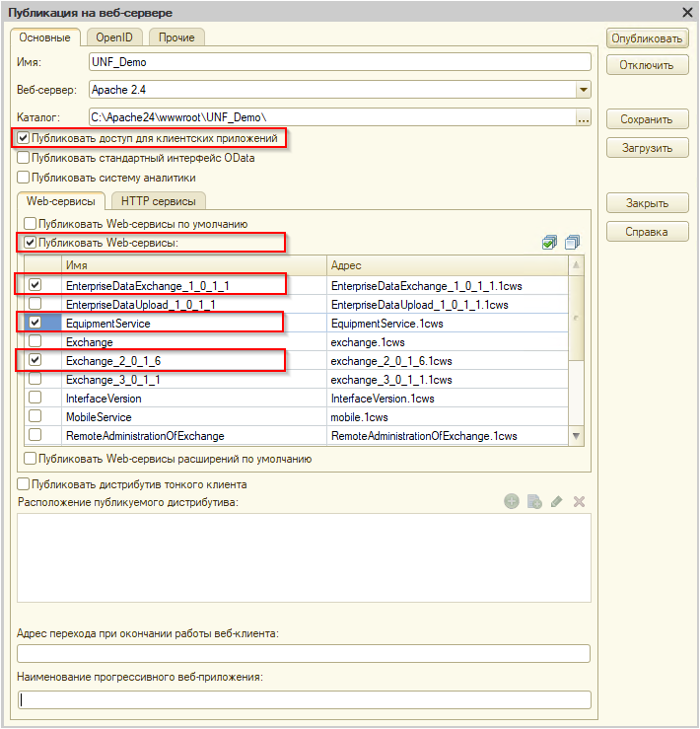Click the green add distribution location icon
Image resolution: width=700 pixels, height=729 pixels.
[x=512, y=502]
